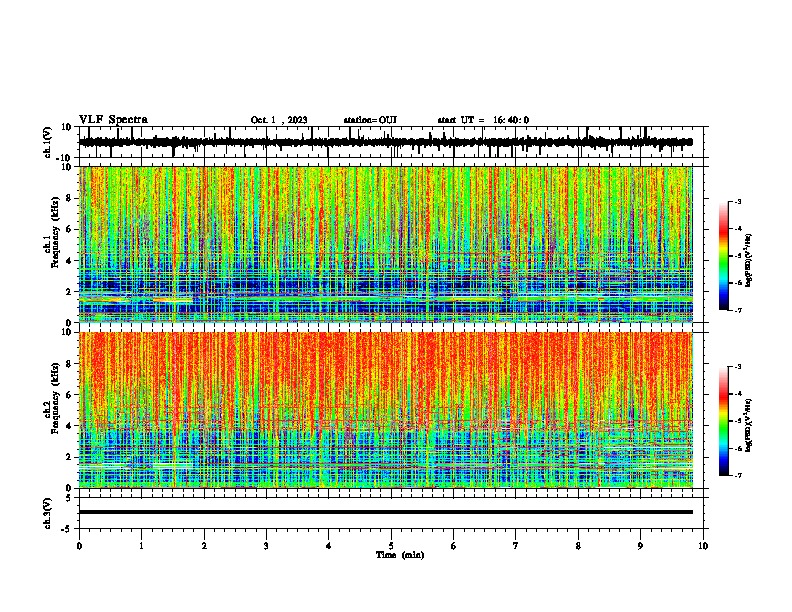Click time axis tick label "7"

point(516,546)
